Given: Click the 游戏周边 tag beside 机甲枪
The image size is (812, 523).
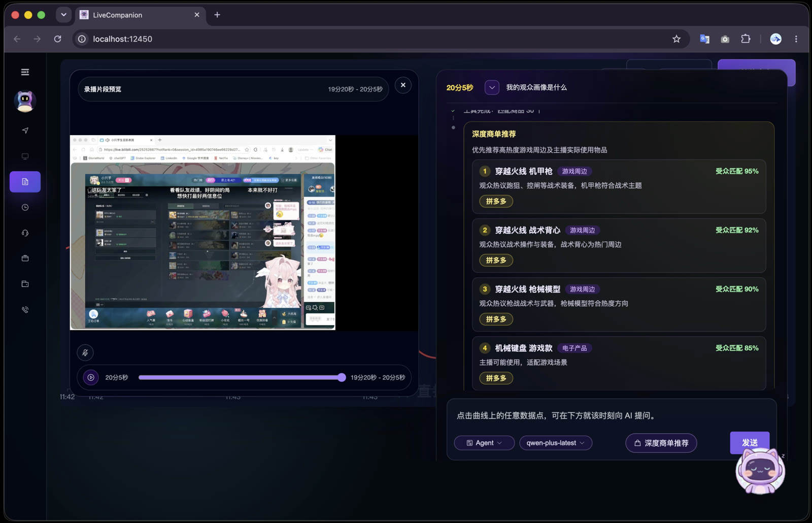Looking at the screenshot, I should coord(574,171).
